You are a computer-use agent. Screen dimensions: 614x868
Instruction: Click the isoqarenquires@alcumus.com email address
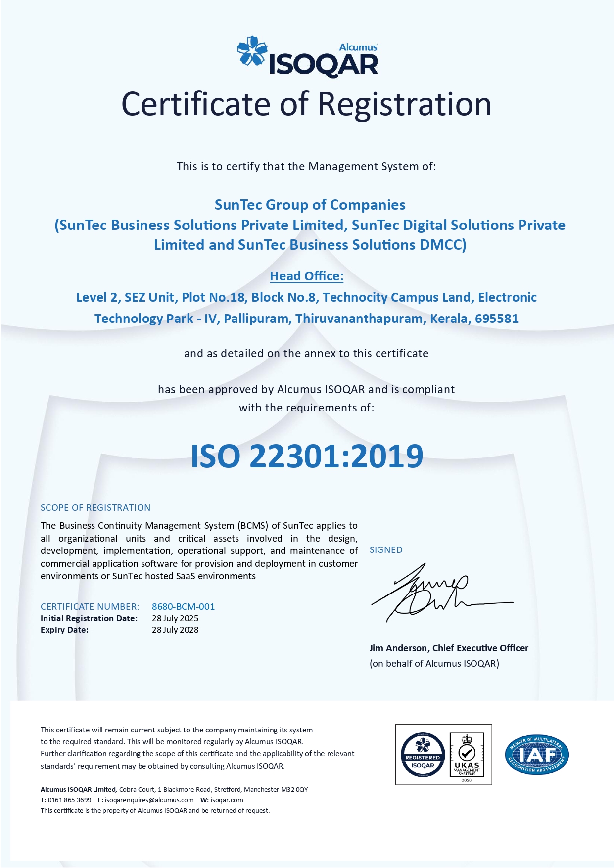click(149, 800)
